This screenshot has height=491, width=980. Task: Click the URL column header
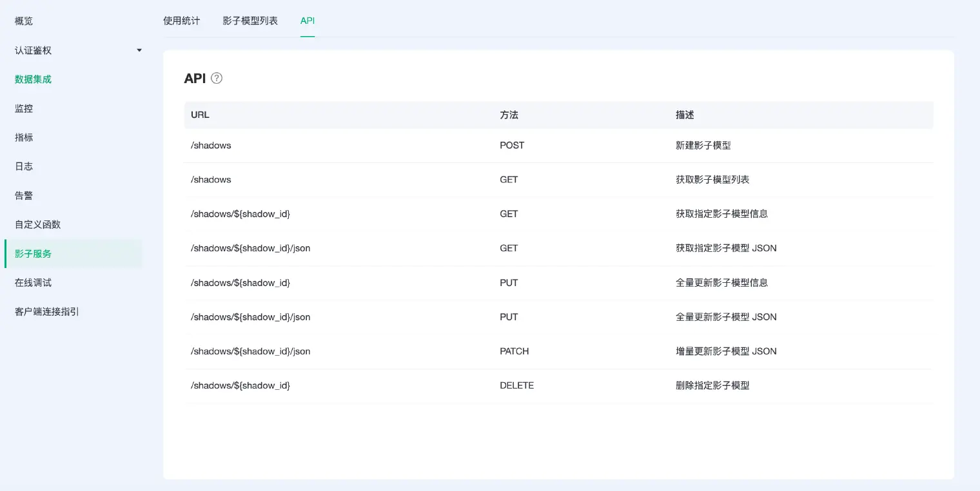point(200,115)
